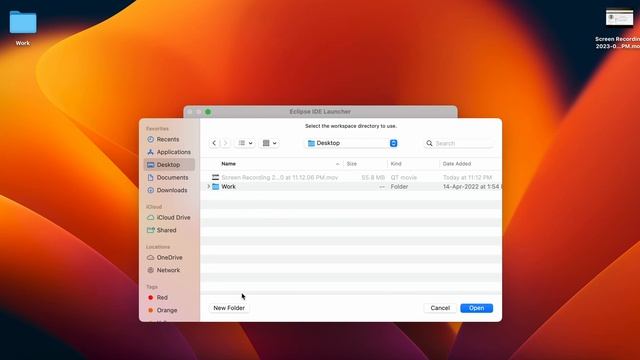
Task: Sort by the Kind column header
Action: point(396,164)
